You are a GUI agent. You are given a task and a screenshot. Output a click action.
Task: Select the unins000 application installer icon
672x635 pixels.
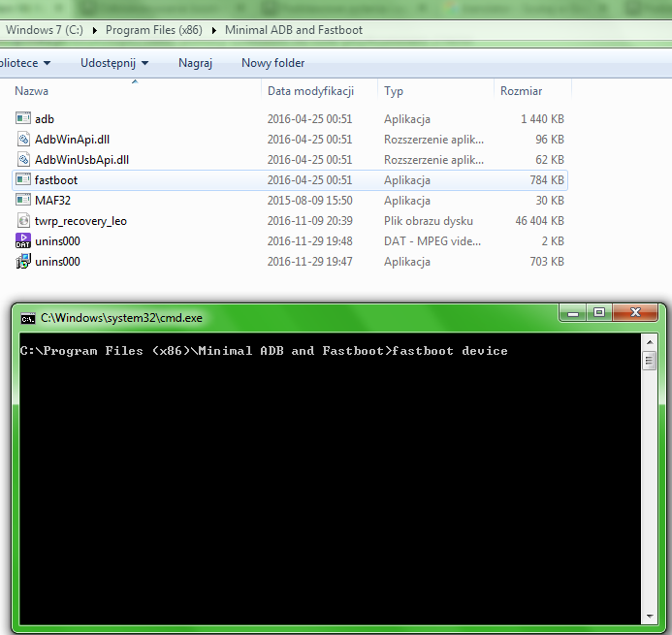pos(24,262)
